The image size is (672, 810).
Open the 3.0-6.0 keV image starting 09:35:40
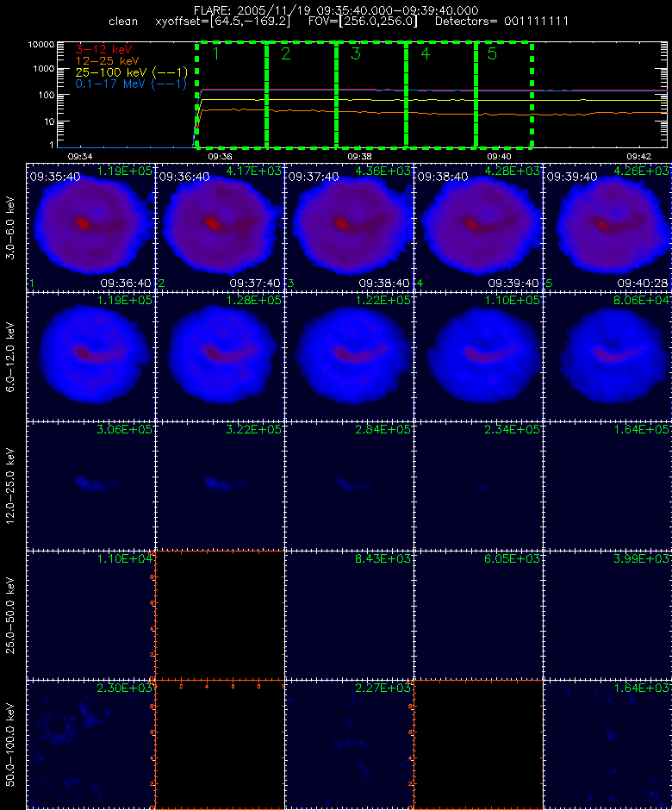[x=91, y=227]
